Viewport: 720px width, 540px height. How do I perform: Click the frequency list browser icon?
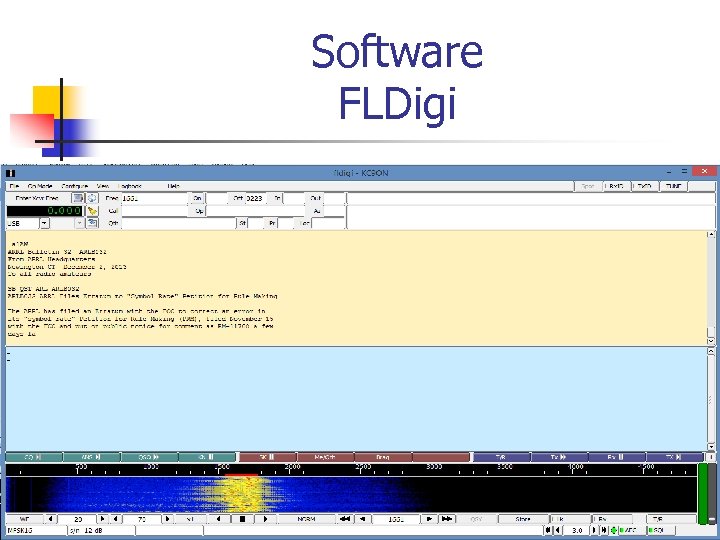tap(78, 198)
